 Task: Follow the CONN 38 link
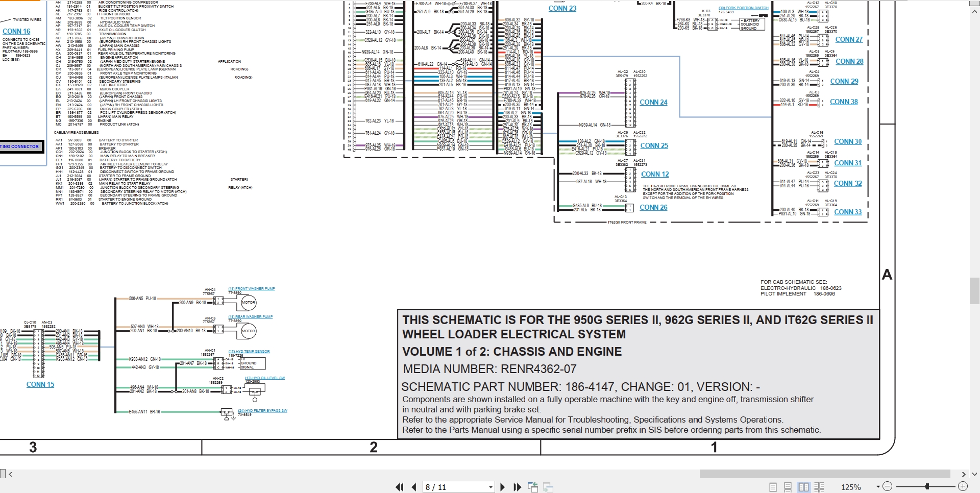[x=844, y=102]
